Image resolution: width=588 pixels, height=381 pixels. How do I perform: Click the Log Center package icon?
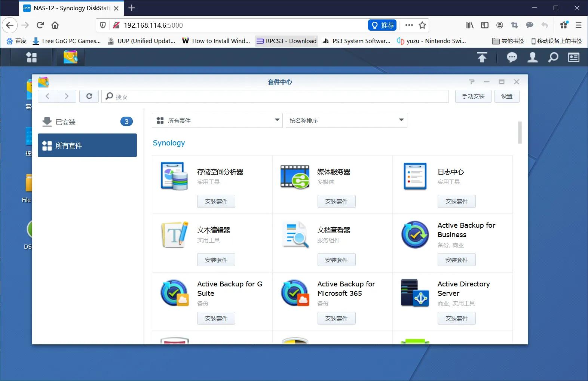(415, 176)
